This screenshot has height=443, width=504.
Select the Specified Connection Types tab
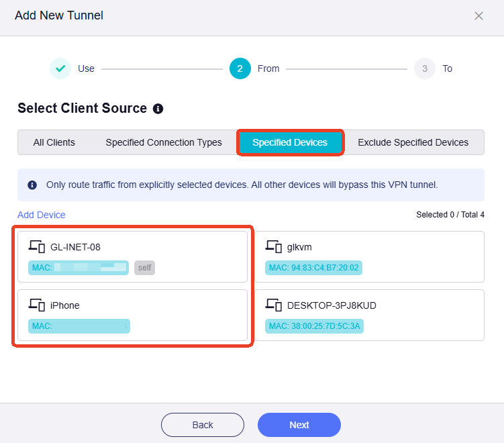pyautogui.click(x=164, y=142)
